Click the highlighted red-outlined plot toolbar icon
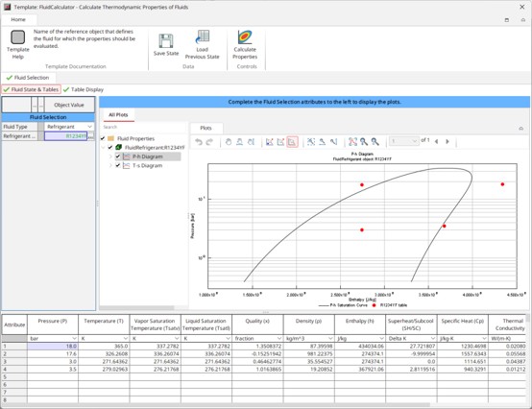 coord(292,142)
